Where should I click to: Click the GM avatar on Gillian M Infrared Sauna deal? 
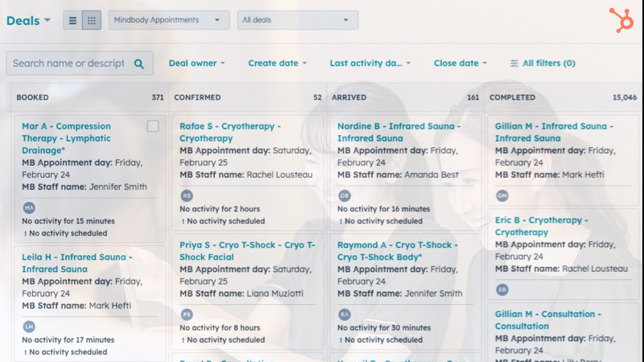[502, 195]
